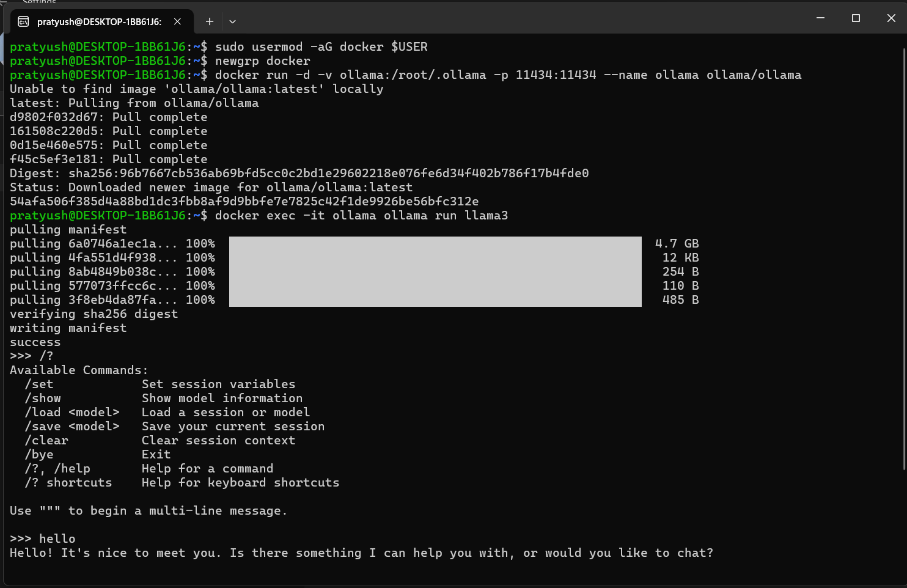Click 'Use """ to begin a multi-line message' line
The width and height of the screenshot is (907, 588).
pyautogui.click(x=149, y=511)
